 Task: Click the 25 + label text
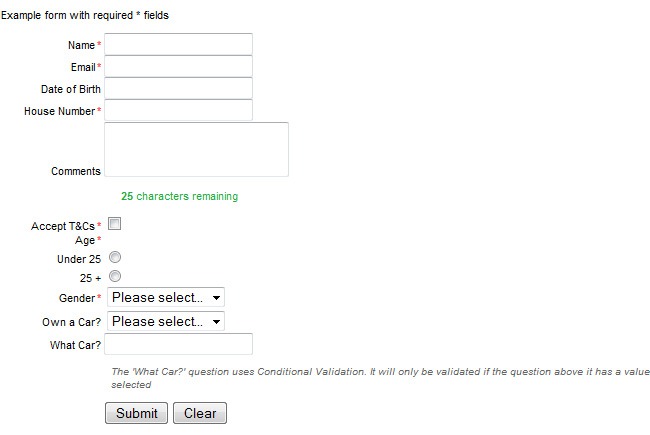89,277
